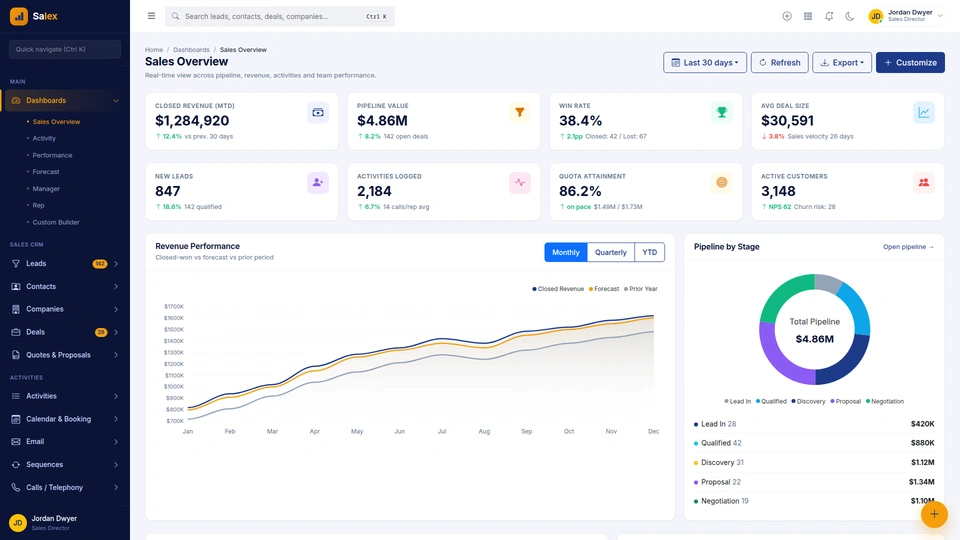This screenshot has height=540, width=960.
Task: Open the Export dropdown
Action: click(842, 62)
